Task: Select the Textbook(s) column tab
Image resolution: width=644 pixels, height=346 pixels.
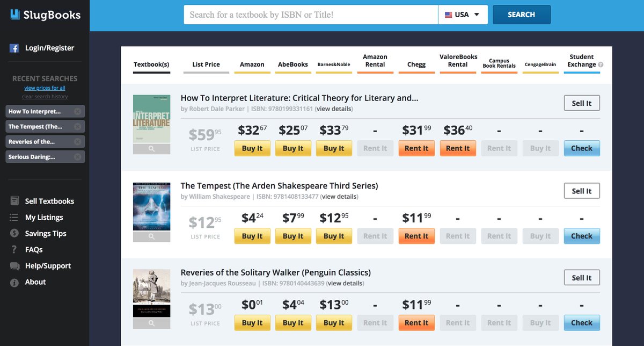Action: (x=152, y=64)
